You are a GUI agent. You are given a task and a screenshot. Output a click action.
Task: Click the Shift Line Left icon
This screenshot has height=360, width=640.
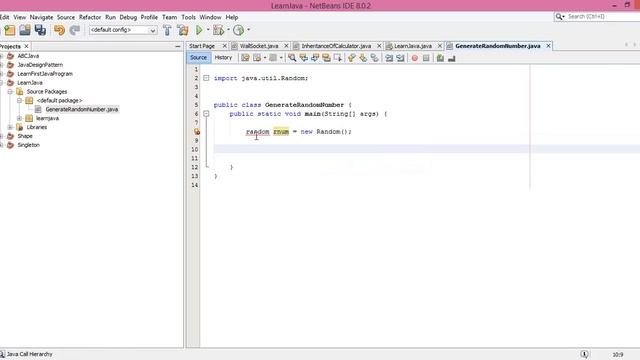[389, 58]
